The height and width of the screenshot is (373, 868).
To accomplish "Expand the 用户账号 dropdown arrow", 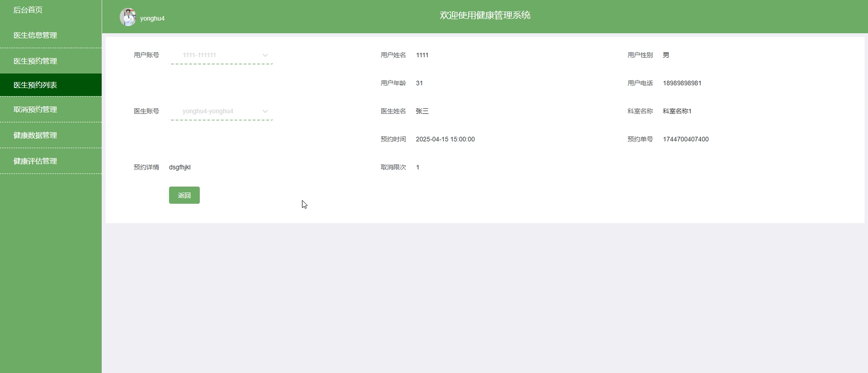I will point(265,55).
